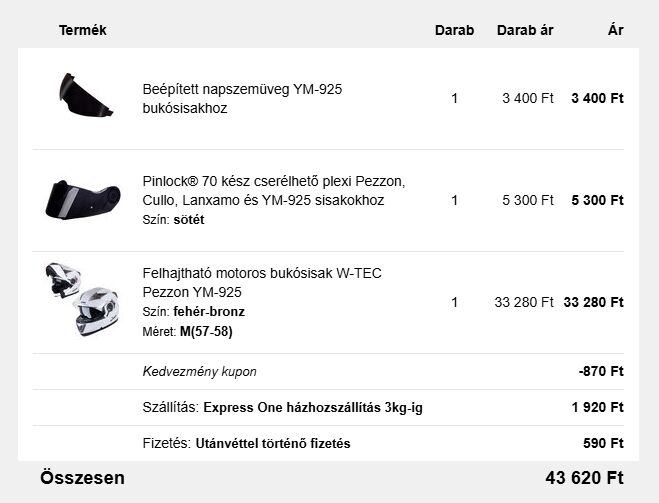Click the quantity value of the sun visor
Viewport: 659px width, 503px height.
coord(454,98)
